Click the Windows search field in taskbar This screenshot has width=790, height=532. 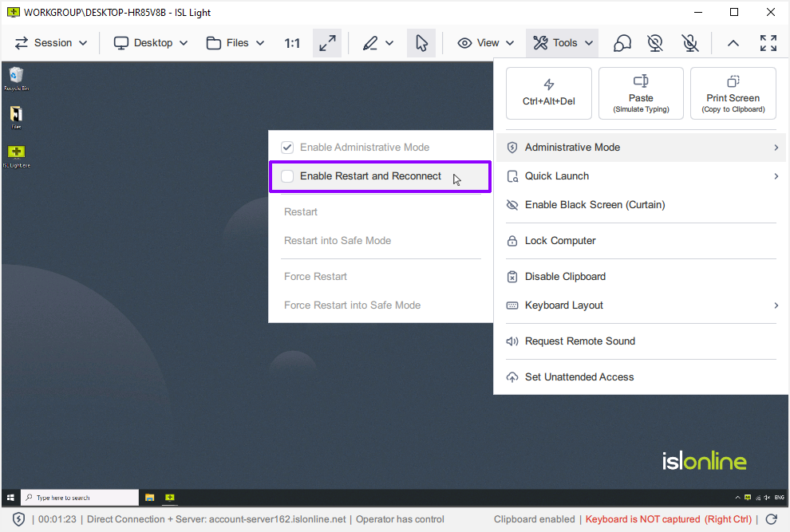click(x=80, y=497)
